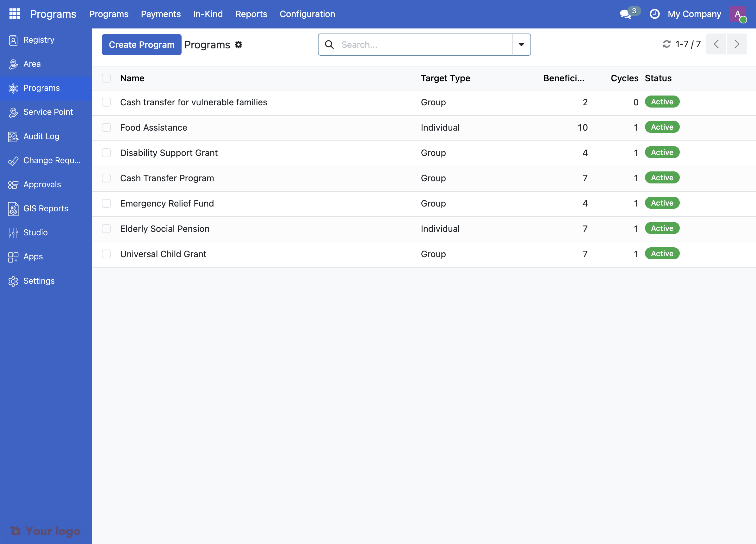
Task: Open the Reports menu
Action: (x=251, y=14)
